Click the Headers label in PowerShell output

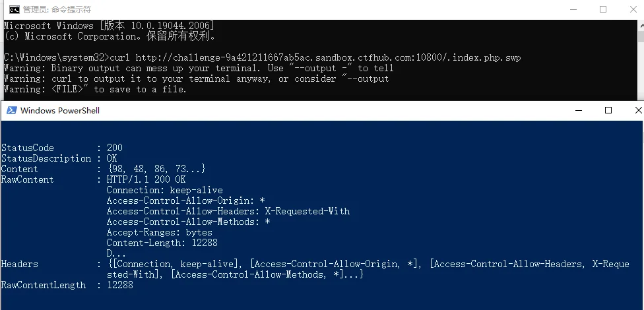(20, 264)
